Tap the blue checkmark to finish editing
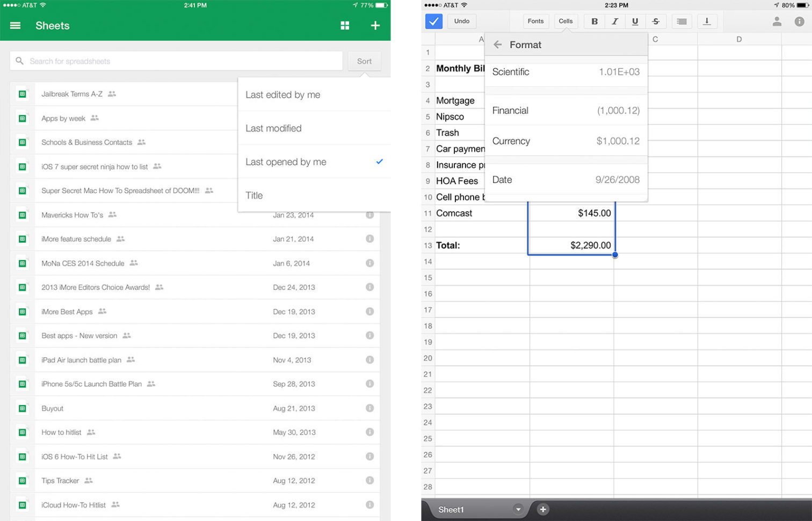This screenshot has width=812, height=521. pos(433,21)
